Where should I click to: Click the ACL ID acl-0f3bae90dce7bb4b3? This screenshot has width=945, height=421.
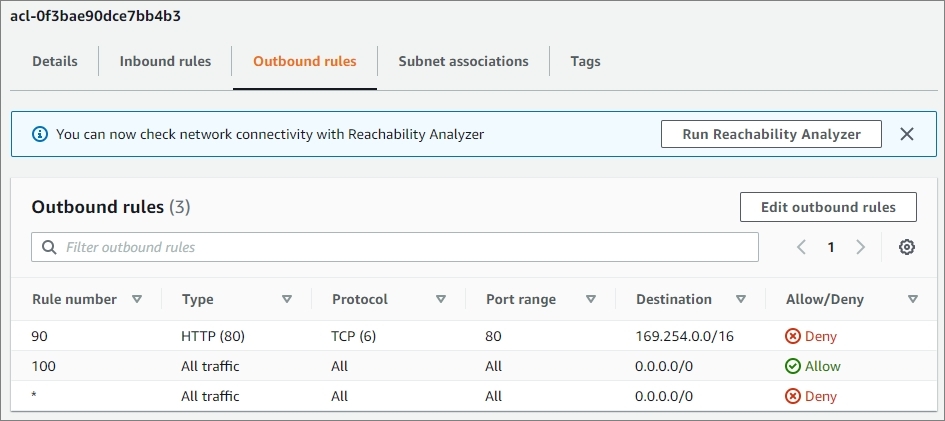(95, 16)
